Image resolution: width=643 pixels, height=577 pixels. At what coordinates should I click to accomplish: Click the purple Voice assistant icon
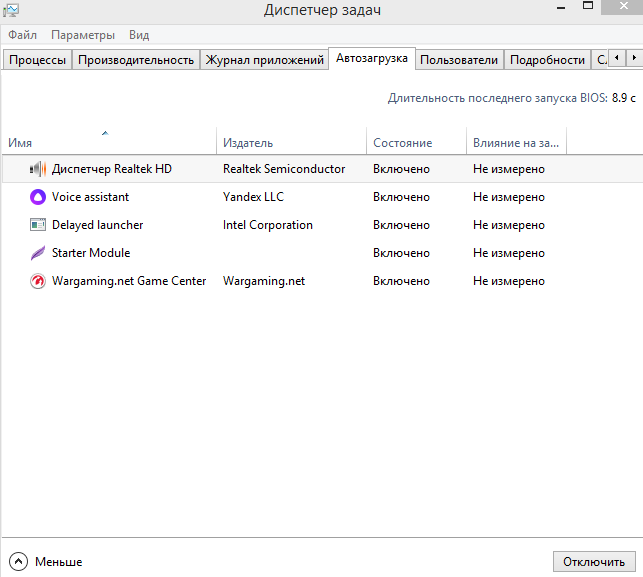click(38, 197)
